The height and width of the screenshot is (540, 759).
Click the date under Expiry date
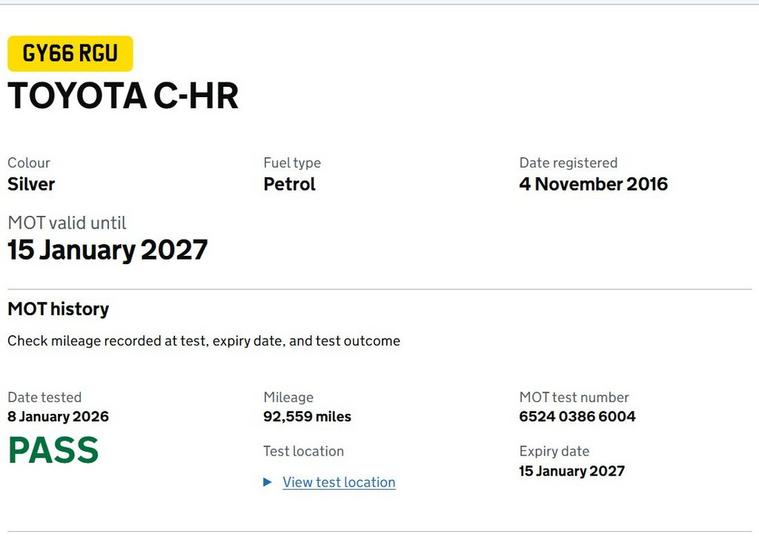pyautogui.click(x=571, y=471)
